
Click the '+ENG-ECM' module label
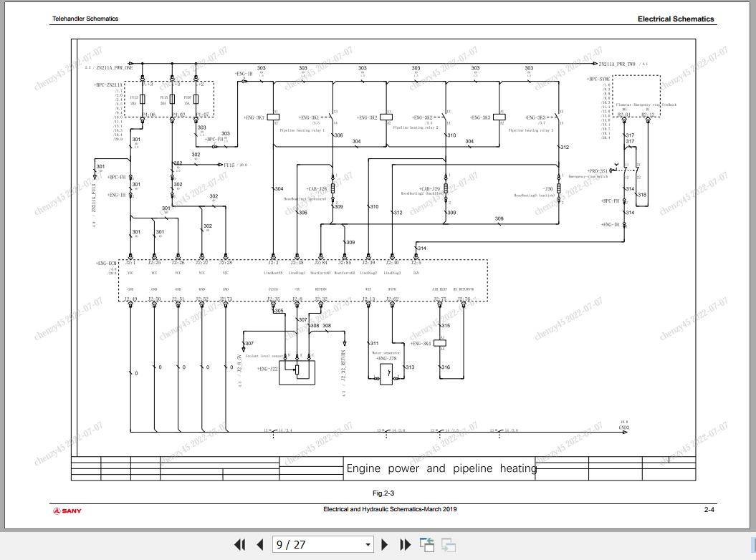106,264
